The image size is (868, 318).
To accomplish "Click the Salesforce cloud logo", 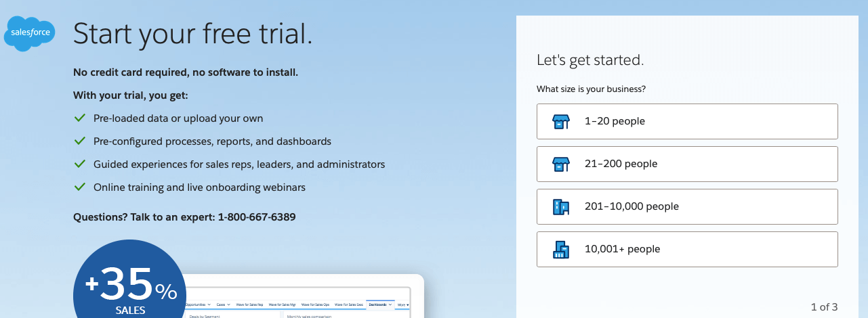I will click(x=29, y=32).
